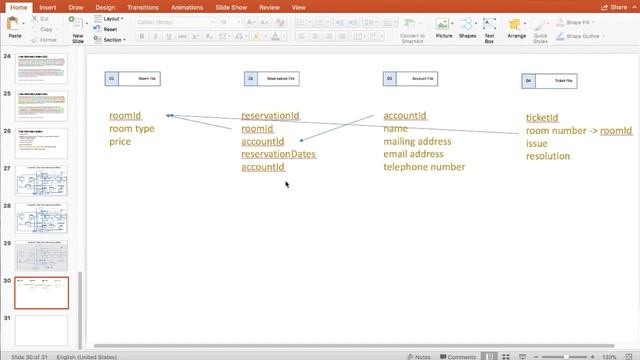Click Convert to SmartArt icon
640x360 pixels.
[x=409, y=24]
